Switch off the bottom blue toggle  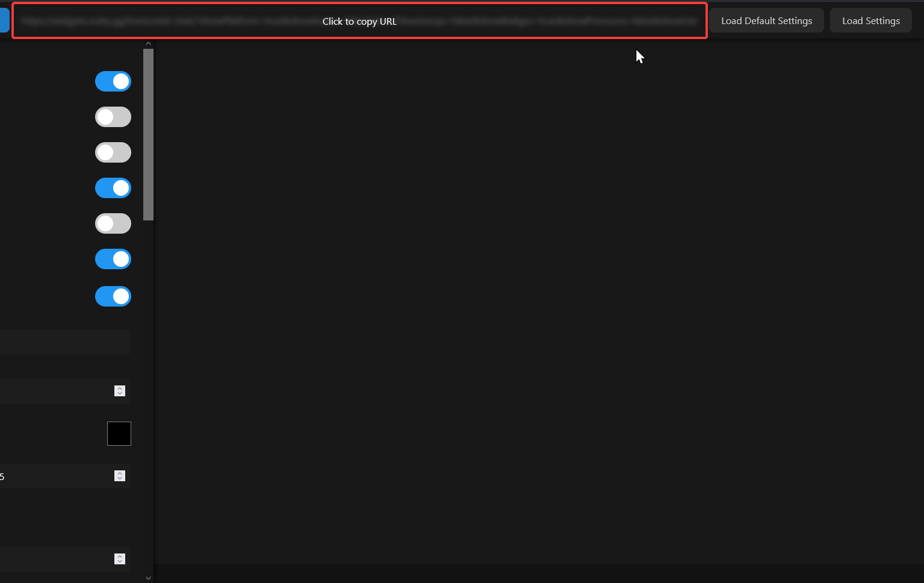[x=113, y=296]
